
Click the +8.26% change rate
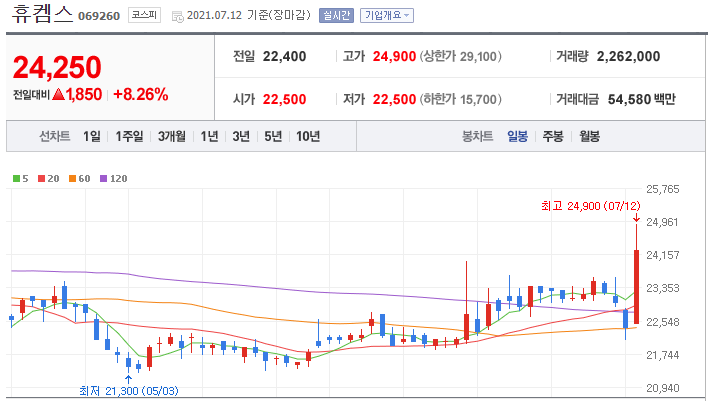click(x=141, y=94)
